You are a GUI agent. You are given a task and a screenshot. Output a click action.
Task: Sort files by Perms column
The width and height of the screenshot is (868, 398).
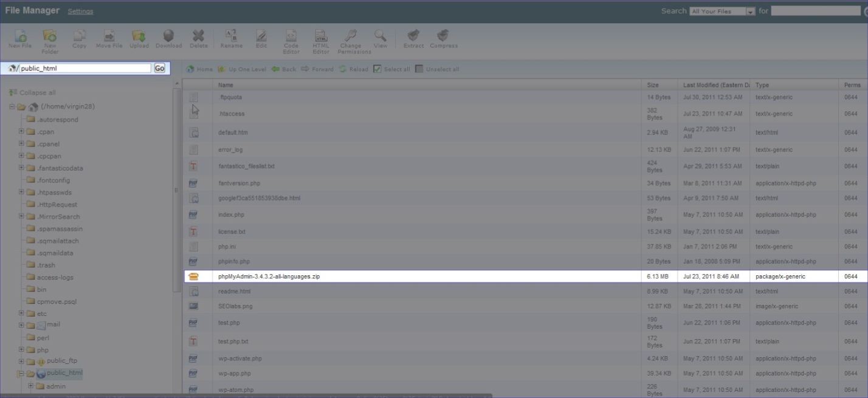click(852, 85)
